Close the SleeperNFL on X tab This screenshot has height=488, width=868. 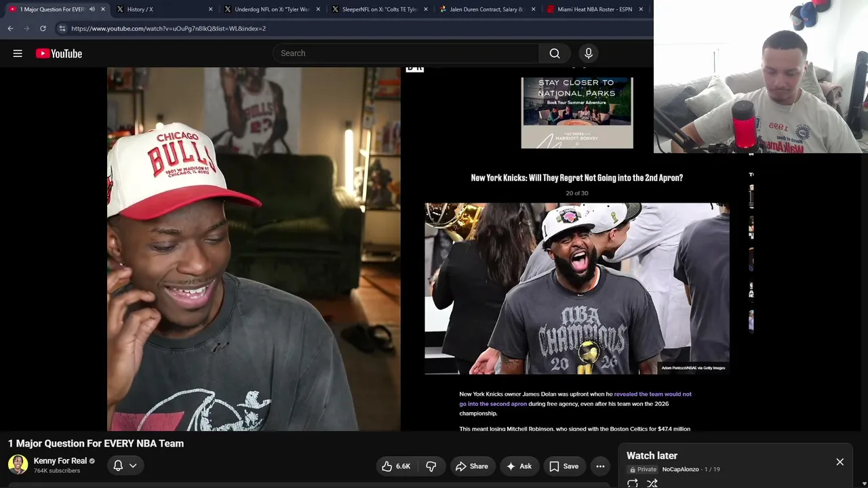426,9
